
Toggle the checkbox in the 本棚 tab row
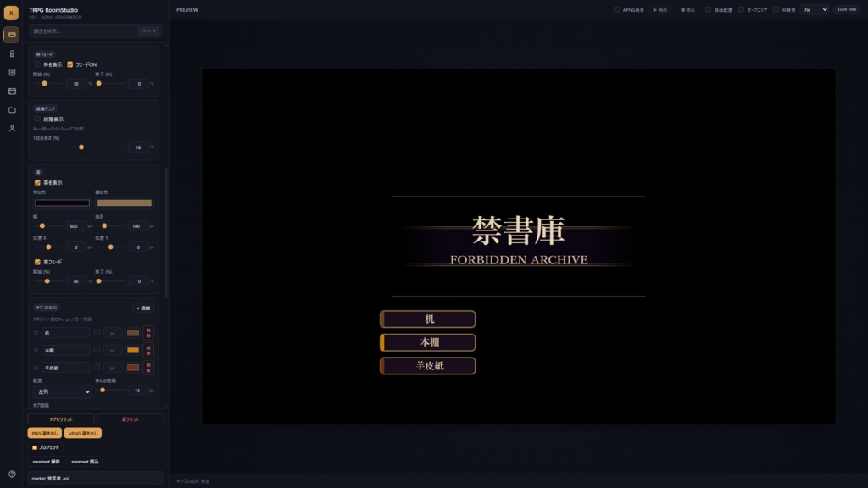point(97,350)
